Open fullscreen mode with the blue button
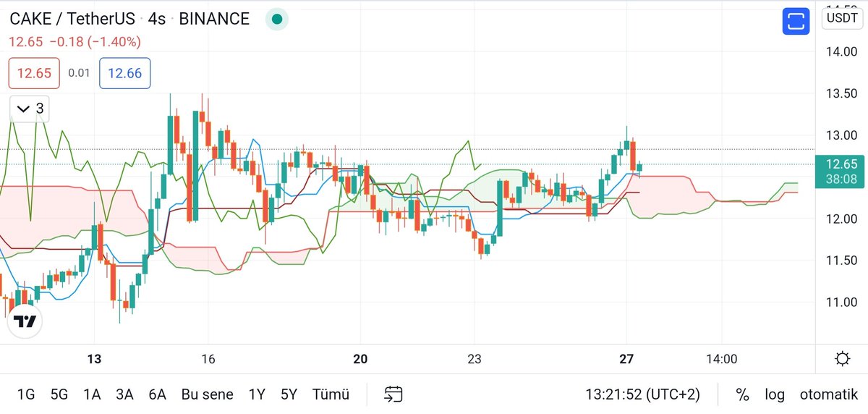This screenshot has height=414, width=868. tap(796, 21)
